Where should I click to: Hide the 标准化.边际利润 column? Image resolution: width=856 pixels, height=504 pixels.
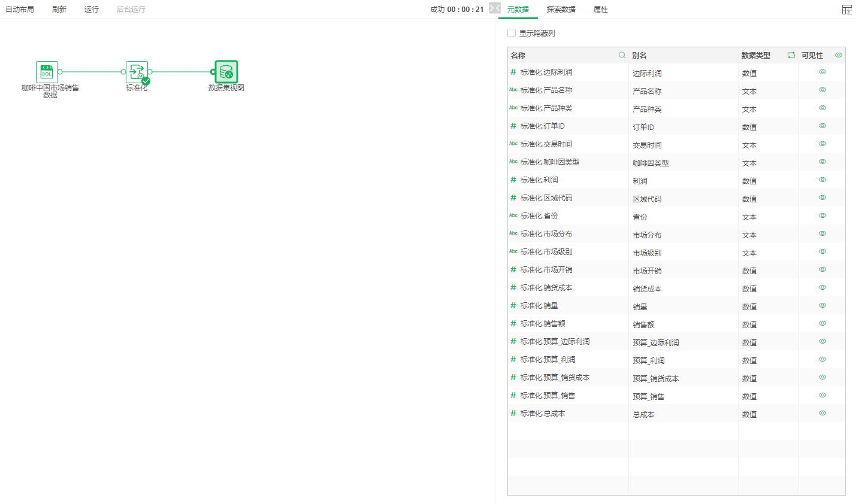click(822, 72)
